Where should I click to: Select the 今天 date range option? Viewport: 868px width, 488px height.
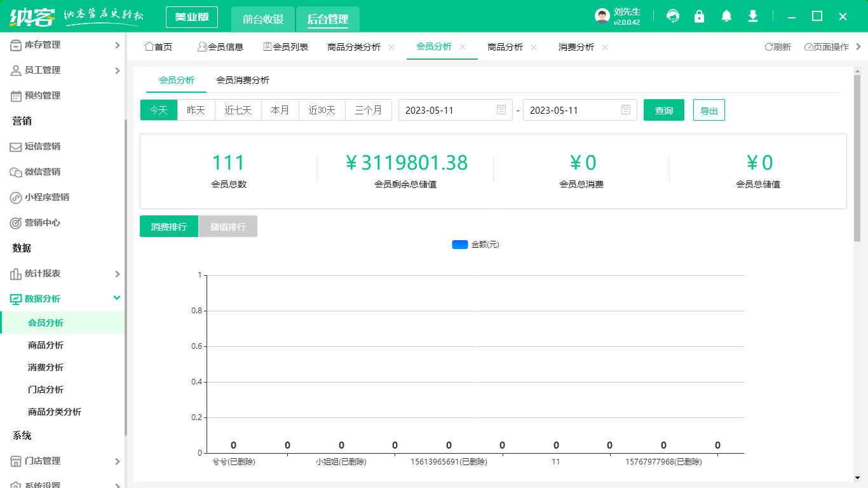[x=159, y=110]
